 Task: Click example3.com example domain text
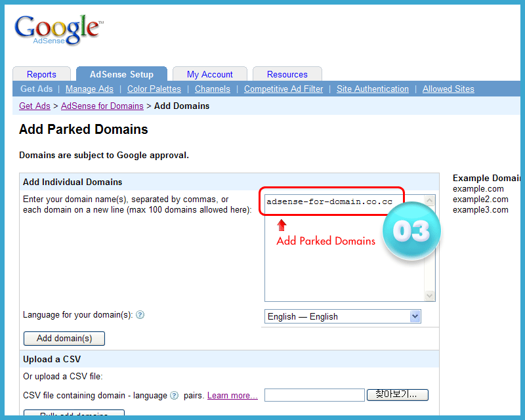point(480,210)
